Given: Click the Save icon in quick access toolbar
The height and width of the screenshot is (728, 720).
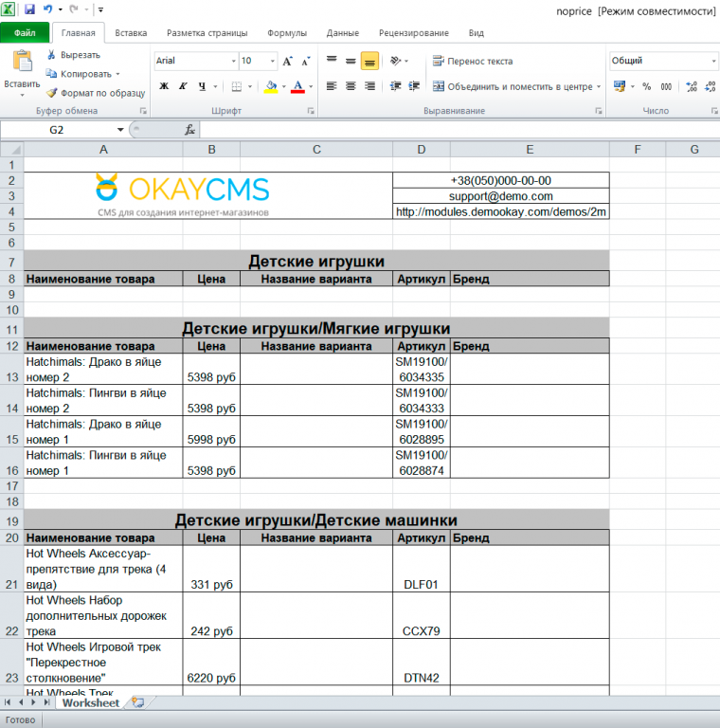Looking at the screenshot, I should tap(29, 9).
